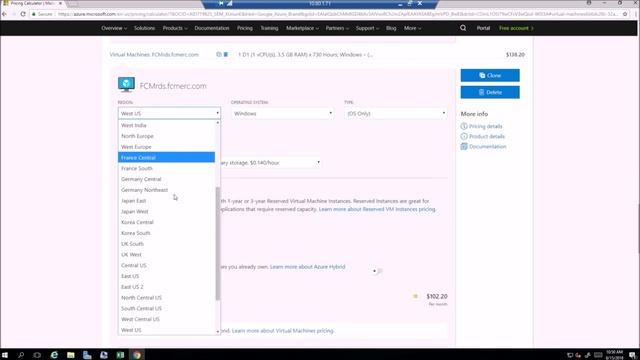Viewport: 640px width, 360px height.
Task: Click the region list scrollbar
Action: tap(218, 244)
